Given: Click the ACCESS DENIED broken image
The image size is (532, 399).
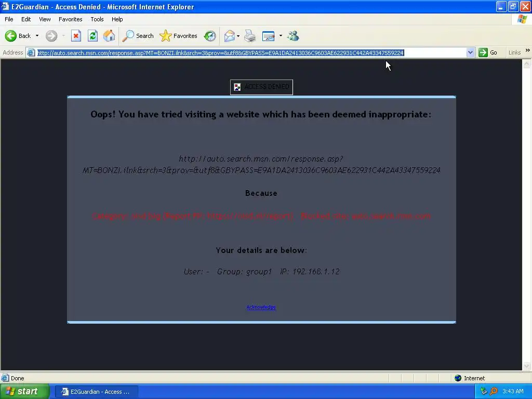Looking at the screenshot, I should pos(261,87).
